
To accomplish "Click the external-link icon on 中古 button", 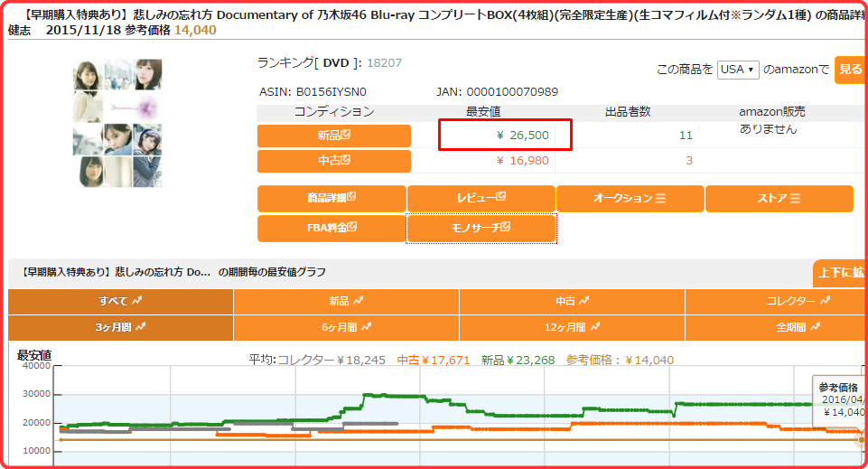I will 346,159.
